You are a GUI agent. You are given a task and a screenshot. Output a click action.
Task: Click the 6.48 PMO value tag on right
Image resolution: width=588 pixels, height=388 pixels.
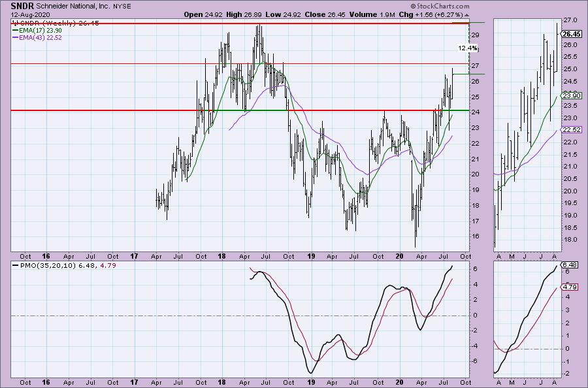[570, 265]
